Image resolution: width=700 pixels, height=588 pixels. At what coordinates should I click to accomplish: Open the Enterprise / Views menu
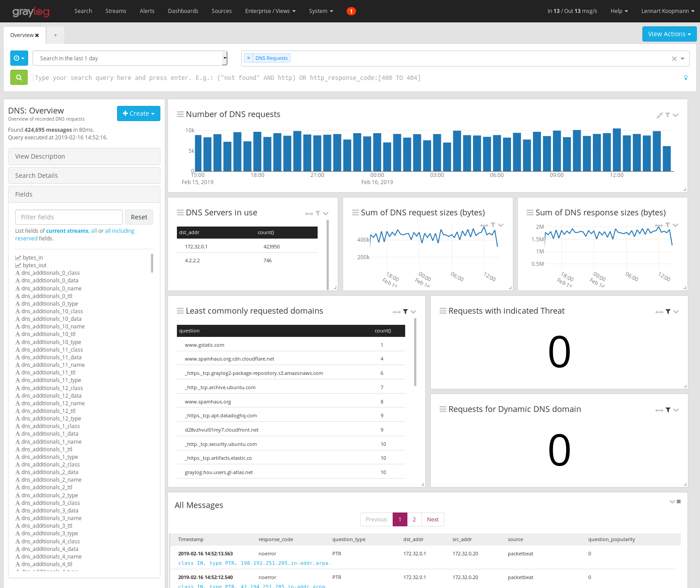(x=270, y=11)
